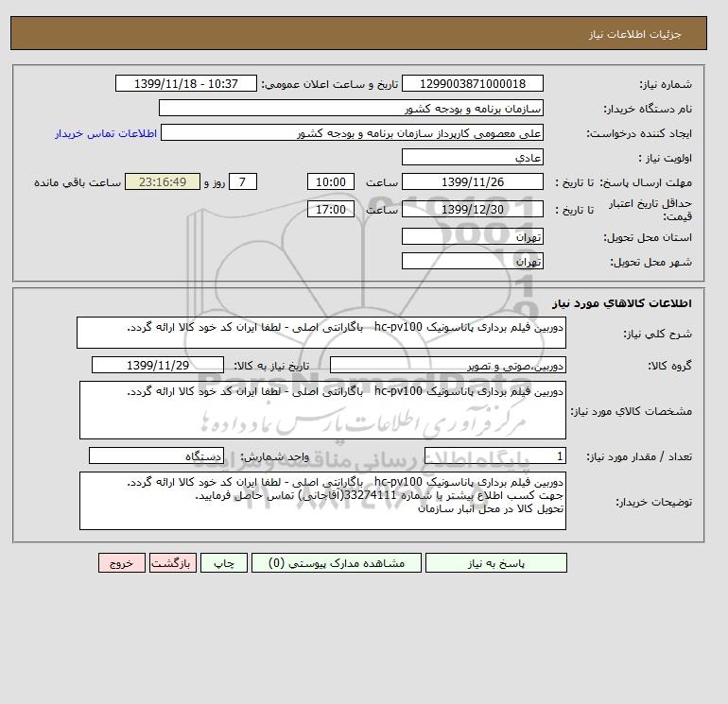Select the شماره نیاز field 1299003871000018
The height and width of the screenshot is (704, 728).
pos(472,83)
